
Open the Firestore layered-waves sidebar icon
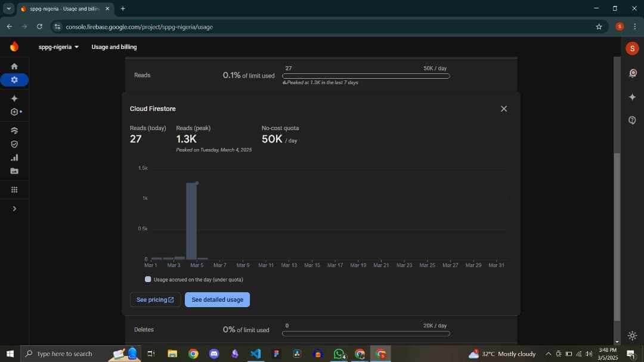[x=14, y=131]
